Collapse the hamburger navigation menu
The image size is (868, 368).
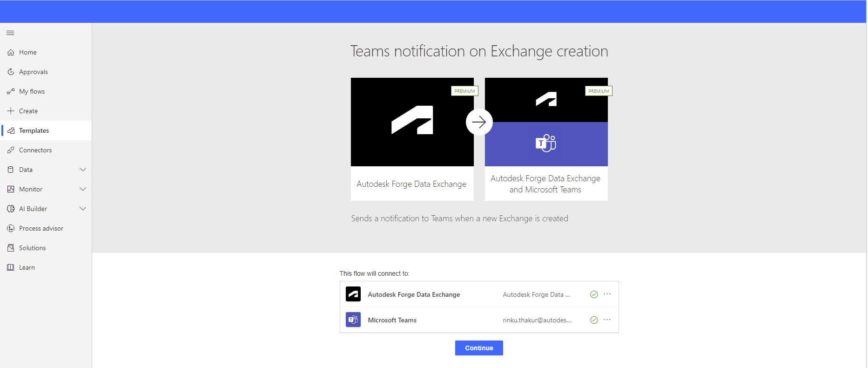[x=10, y=33]
